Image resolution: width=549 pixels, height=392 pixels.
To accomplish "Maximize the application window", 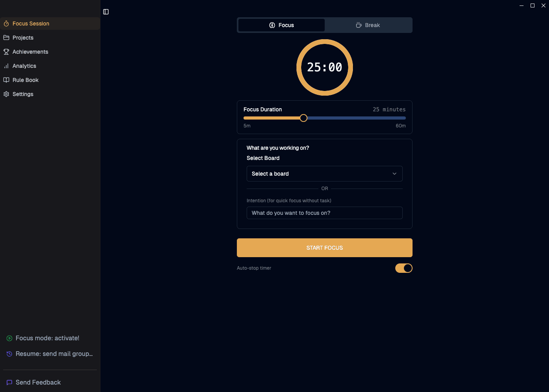I will pyautogui.click(x=533, y=5).
